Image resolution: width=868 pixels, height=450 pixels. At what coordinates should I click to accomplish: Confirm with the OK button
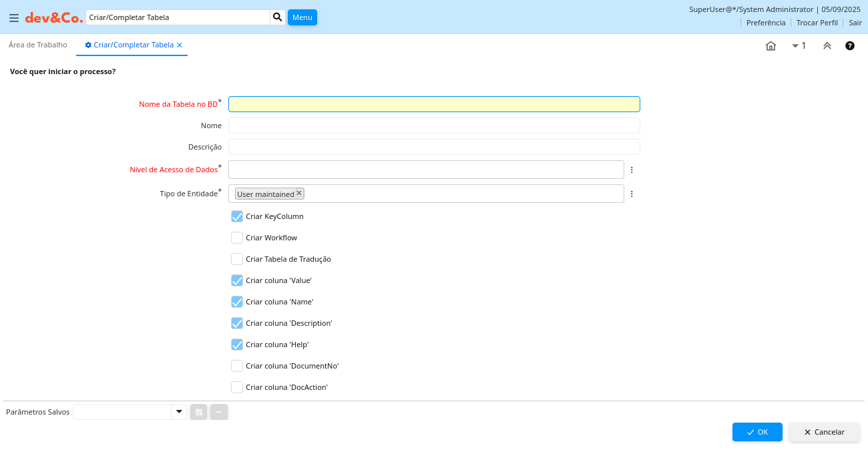coord(756,432)
